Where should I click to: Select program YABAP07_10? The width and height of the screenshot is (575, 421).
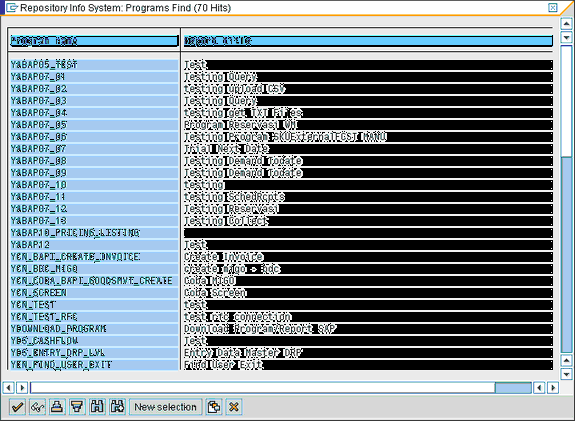pyautogui.click(x=94, y=185)
